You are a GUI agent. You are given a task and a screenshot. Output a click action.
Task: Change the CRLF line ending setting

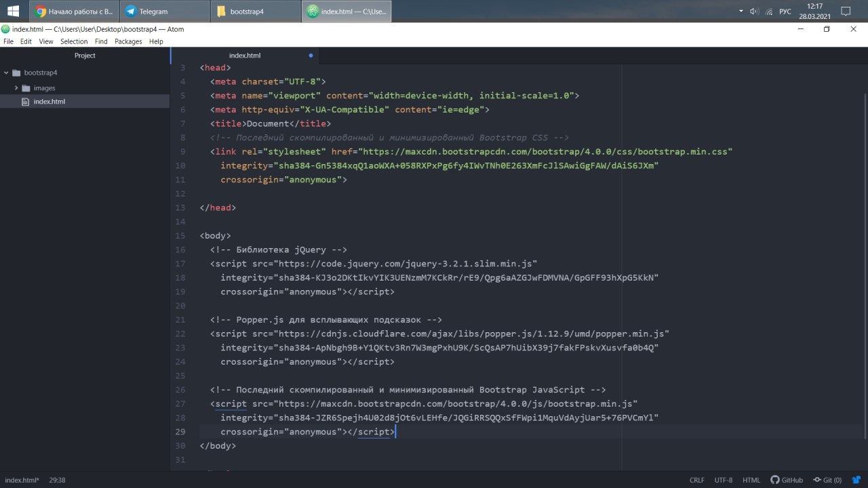(x=697, y=480)
